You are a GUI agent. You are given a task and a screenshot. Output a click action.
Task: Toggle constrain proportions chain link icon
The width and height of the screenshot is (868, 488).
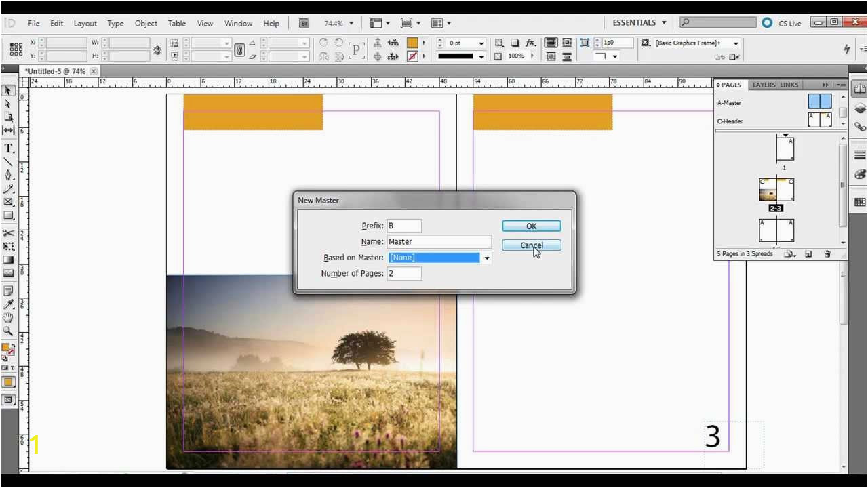coord(239,50)
